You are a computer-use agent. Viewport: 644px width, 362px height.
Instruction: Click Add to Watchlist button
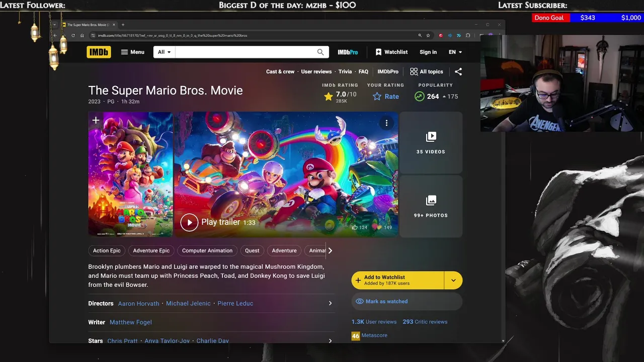[397, 280]
